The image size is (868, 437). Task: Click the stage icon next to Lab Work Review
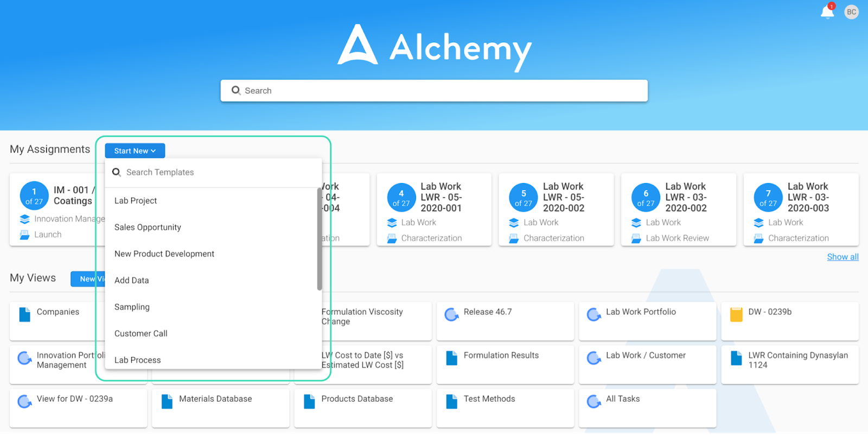636,238
